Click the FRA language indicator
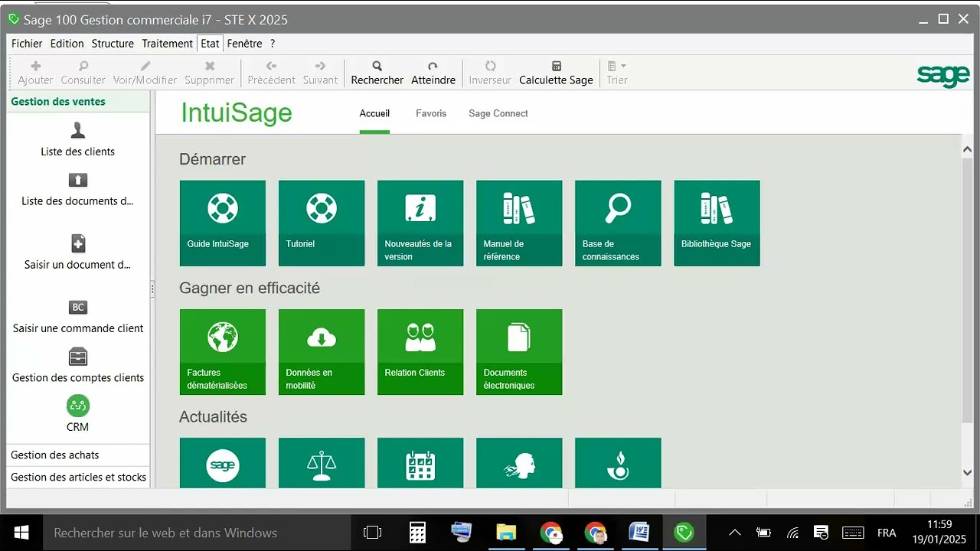The width and height of the screenshot is (980, 551). pos(887,533)
